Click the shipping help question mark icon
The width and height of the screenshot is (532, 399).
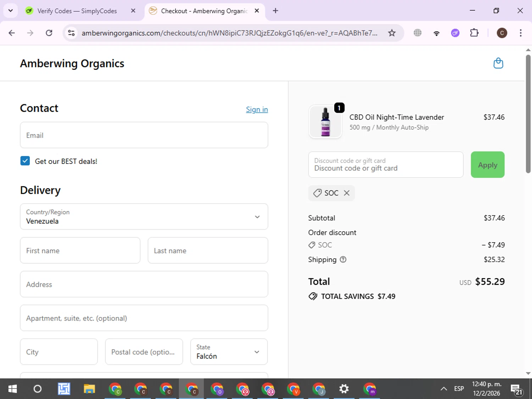tap(343, 259)
